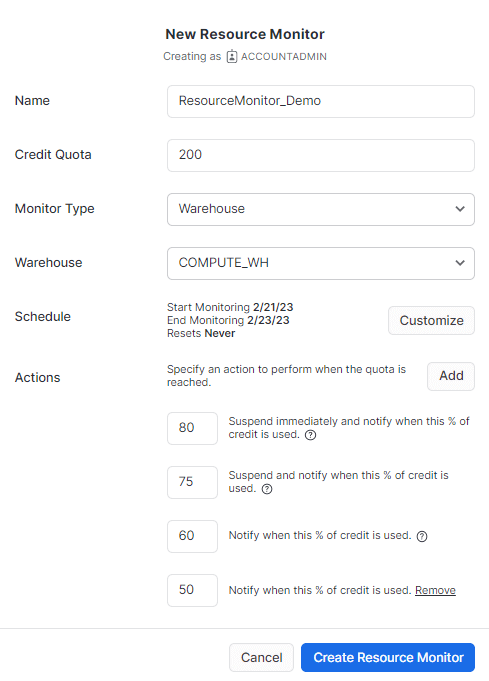Click the 'Resets Never' text
Image resolution: width=489 pixels, height=681 pixels.
tap(201, 333)
